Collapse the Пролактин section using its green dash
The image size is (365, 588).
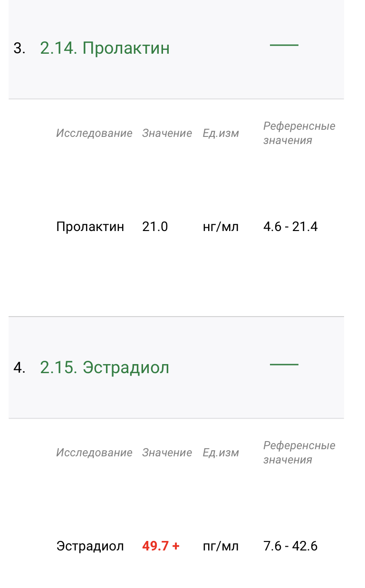pos(284,45)
